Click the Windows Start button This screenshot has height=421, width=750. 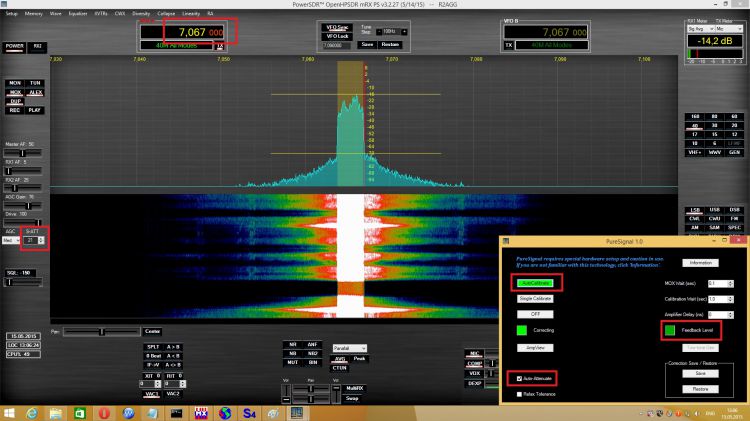point(9,413)
